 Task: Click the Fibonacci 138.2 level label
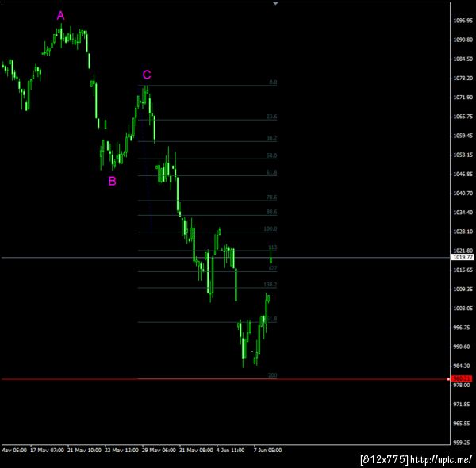point(271,285)
